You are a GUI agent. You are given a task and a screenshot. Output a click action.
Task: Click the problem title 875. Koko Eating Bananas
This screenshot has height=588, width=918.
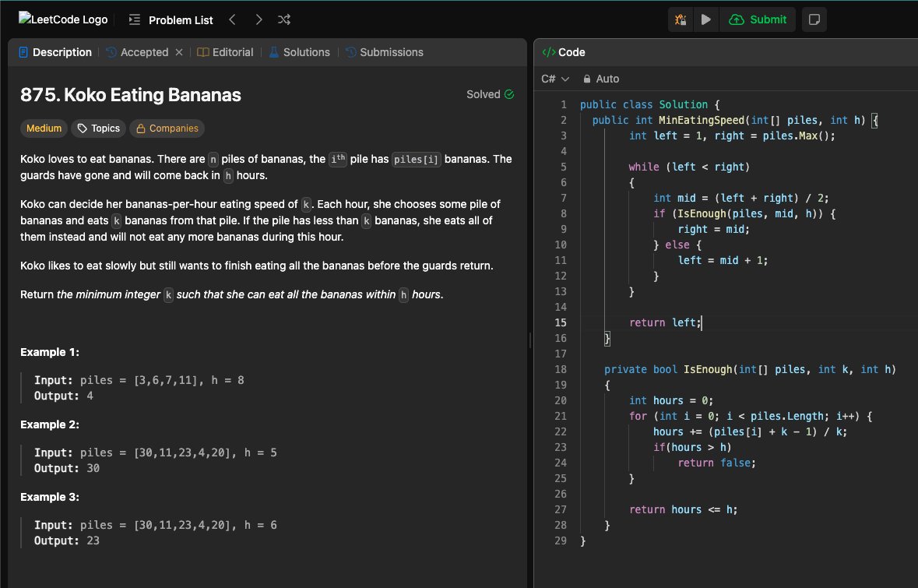[x=131, y=95]
